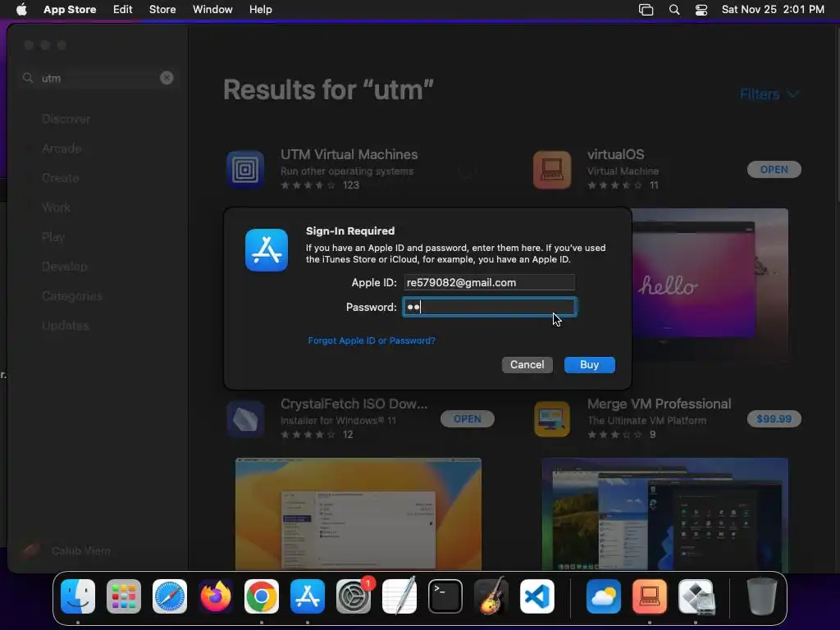
Task: Click the Apple ID email field
Action: [x=489, y=282]
